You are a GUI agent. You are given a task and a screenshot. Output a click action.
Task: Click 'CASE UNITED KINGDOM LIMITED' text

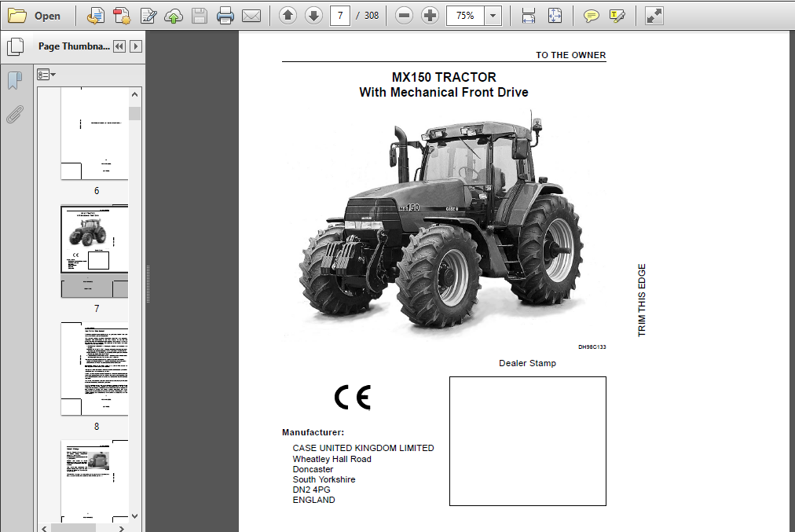pos(363,449)
